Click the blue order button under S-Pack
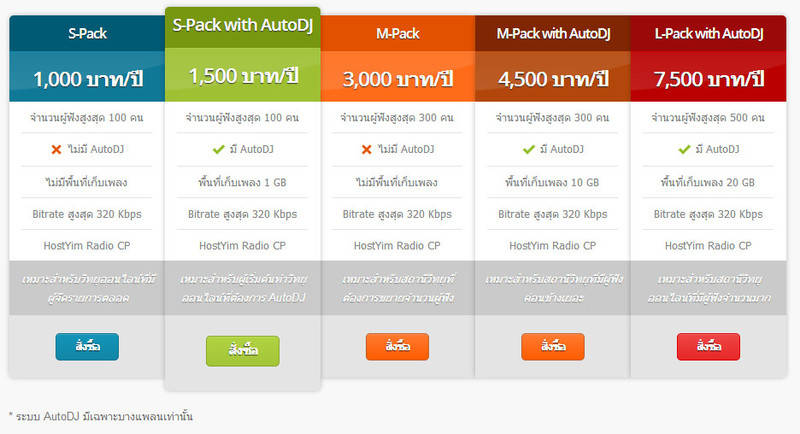This screenshot has height=434, width=800. tap(87, 347)
